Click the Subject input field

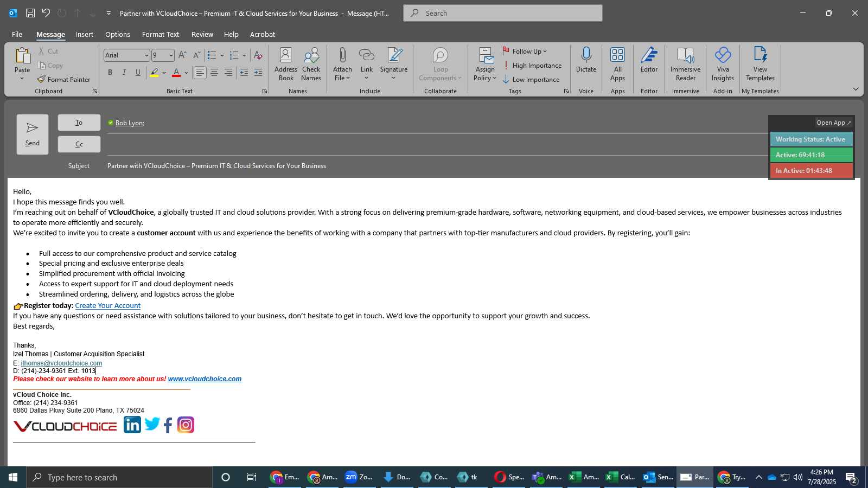pyautogui.click(x=437, y=166)
